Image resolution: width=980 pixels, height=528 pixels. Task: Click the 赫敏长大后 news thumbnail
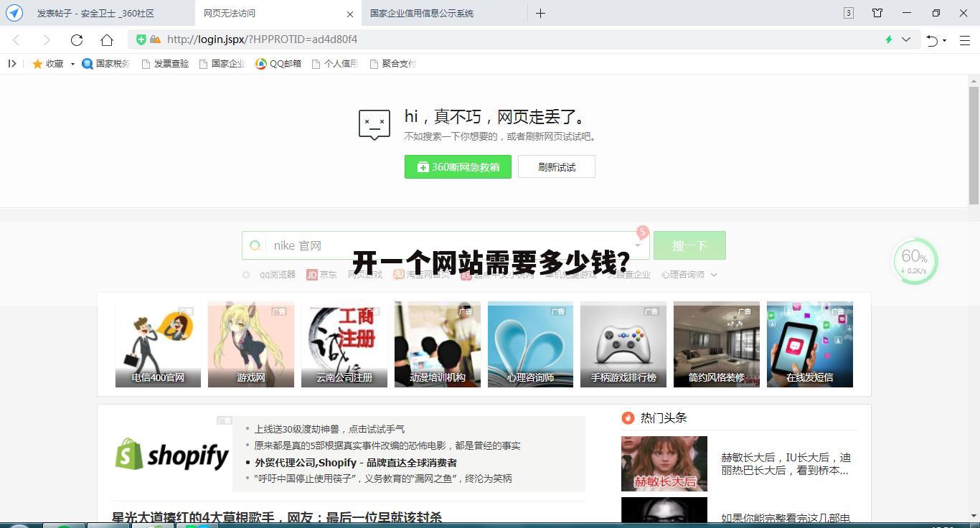[x=664, y=463]
